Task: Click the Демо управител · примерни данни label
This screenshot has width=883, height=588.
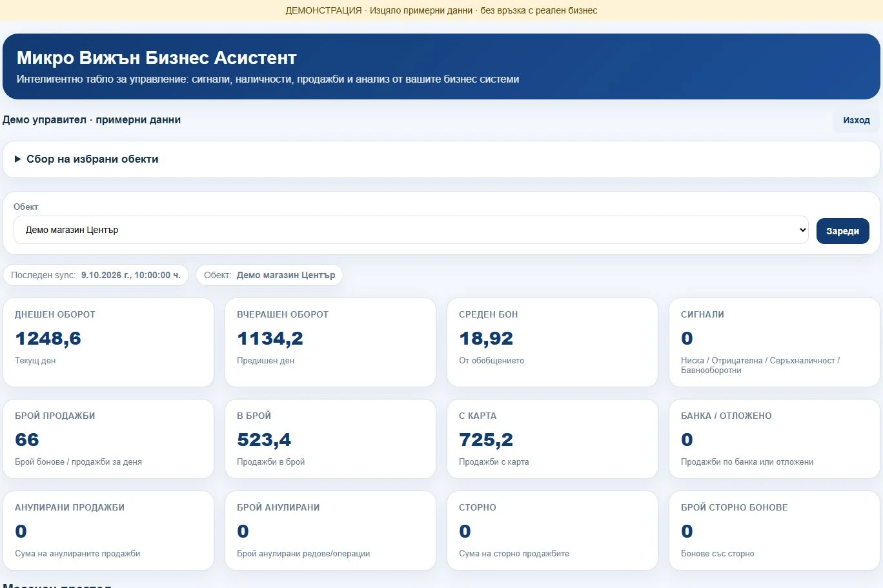Action: click(x=92, y=119)
